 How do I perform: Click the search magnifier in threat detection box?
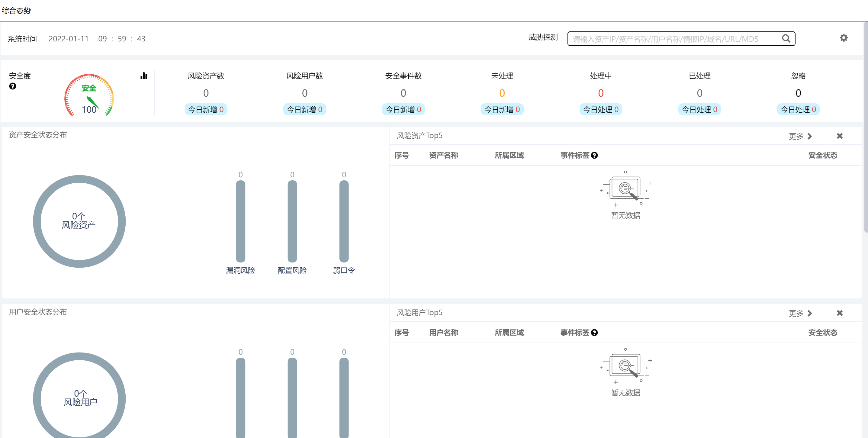click(x=786, y=38)
